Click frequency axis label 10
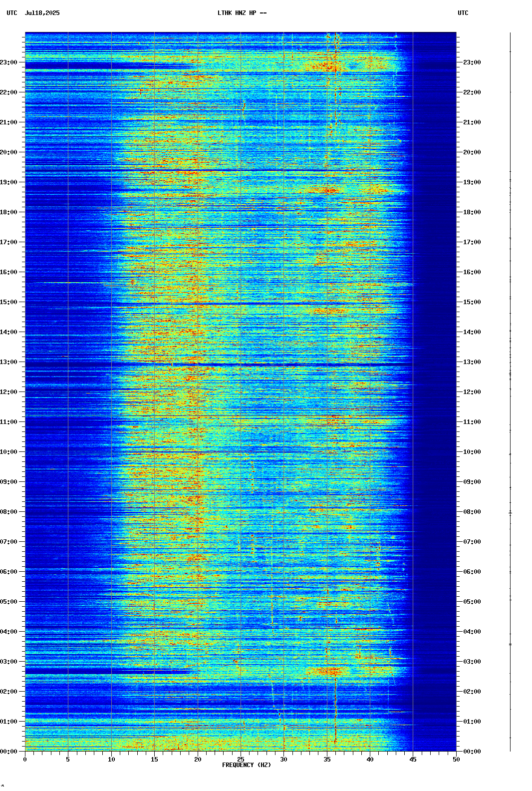This screenshot has height=791, width=532. click(x=111, y=760)
